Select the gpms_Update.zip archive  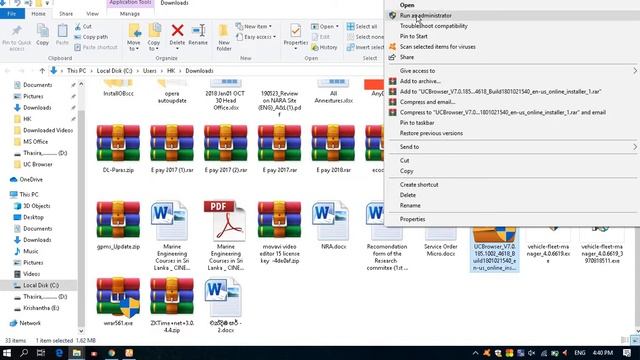click(x=118, y=225)
